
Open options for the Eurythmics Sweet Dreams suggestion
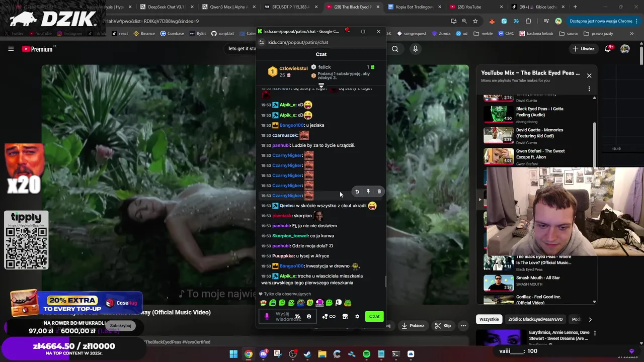pos(595,333)
